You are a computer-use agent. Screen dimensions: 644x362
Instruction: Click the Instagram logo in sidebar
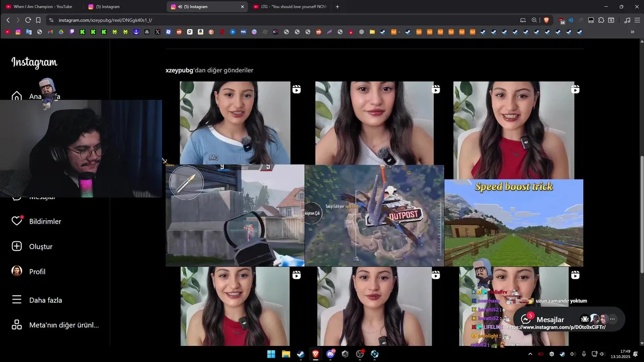pos(34,62)
